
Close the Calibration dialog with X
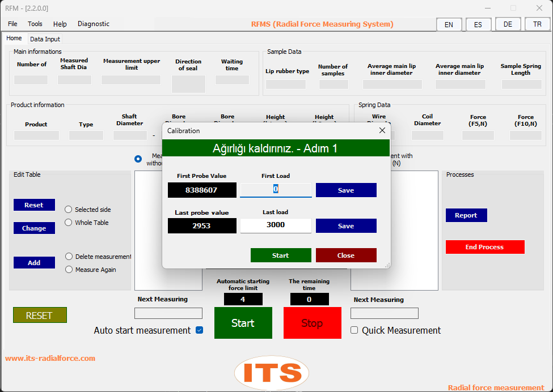382,131
